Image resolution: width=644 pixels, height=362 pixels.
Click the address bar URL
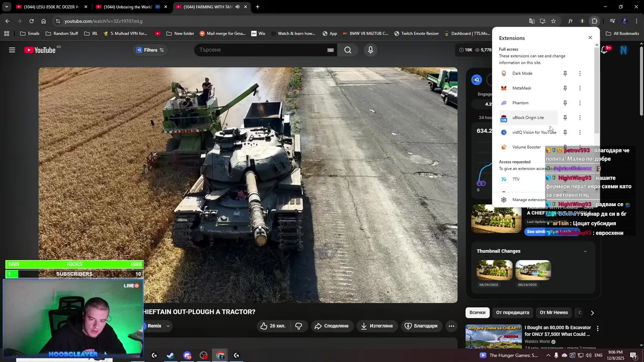[103, 21]
